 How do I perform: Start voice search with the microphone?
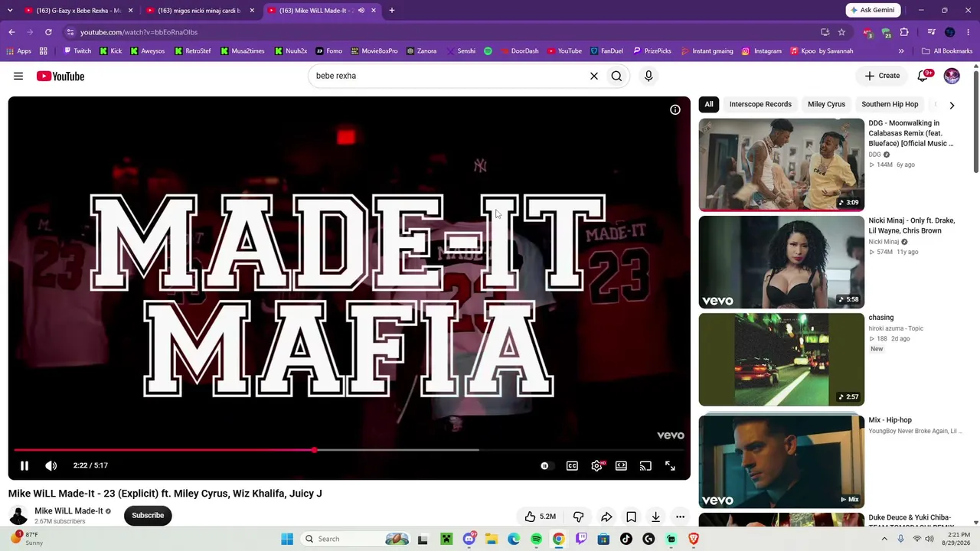coord(648,76)
